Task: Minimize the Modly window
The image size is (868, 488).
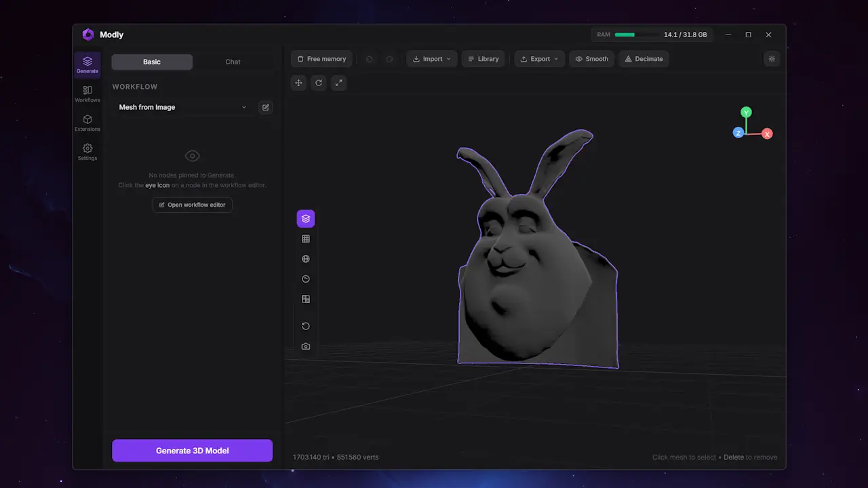Action: 728,35
